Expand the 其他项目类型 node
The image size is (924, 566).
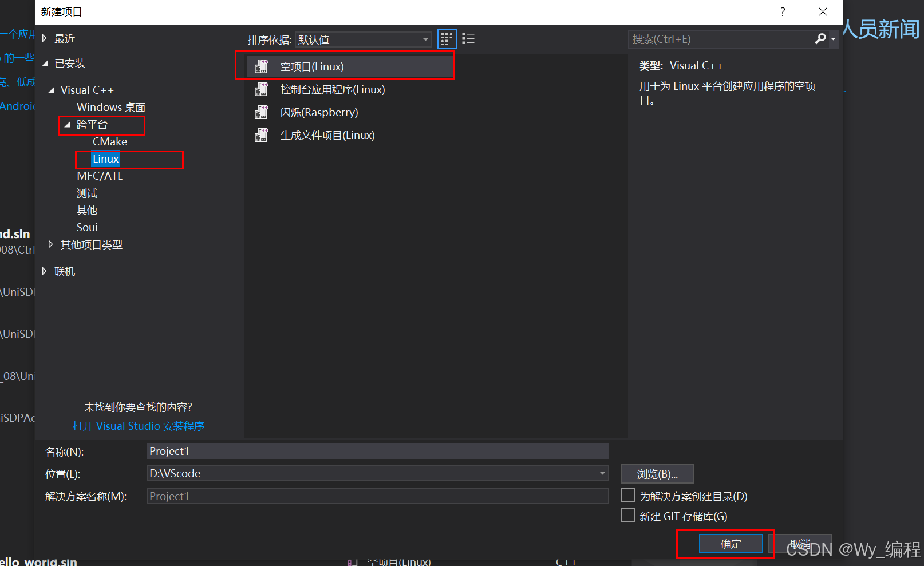51,244
